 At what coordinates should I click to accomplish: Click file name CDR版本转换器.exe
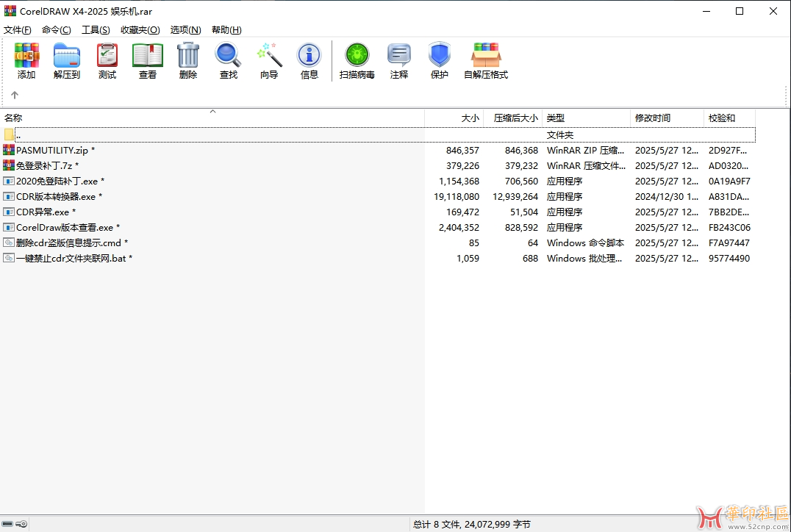[55, 197]
